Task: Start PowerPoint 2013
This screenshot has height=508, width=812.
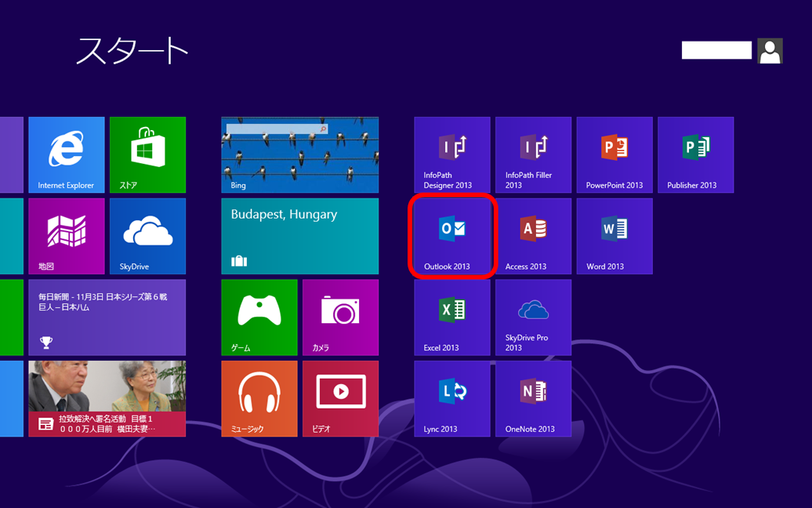Action: tap(614, 155)
